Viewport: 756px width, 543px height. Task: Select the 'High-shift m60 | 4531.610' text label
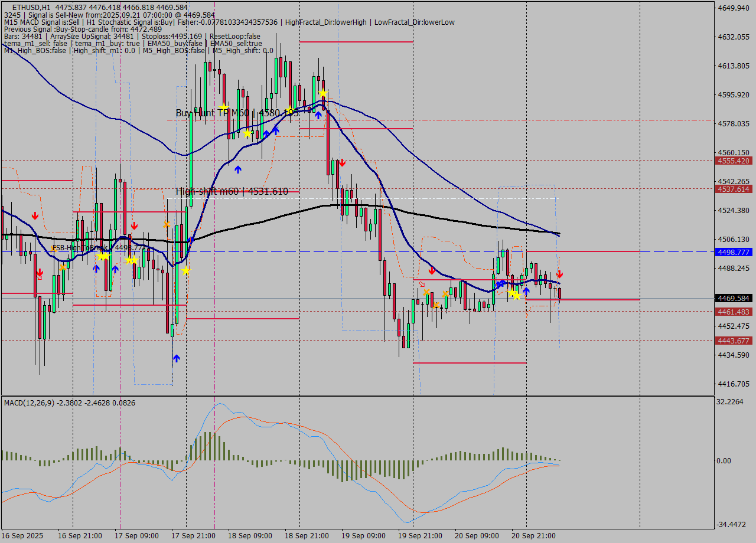pyautogui.click(x=232, y=191)
